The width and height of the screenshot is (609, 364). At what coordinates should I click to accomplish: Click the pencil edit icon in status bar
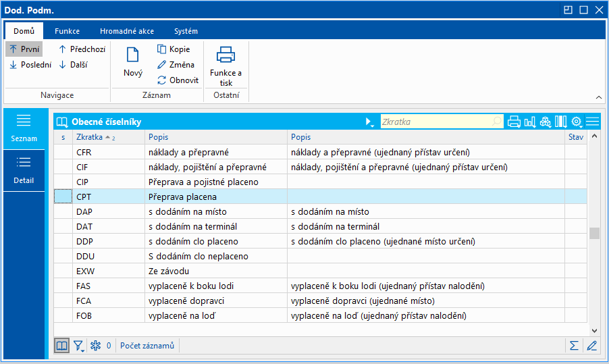click(592, 346)
